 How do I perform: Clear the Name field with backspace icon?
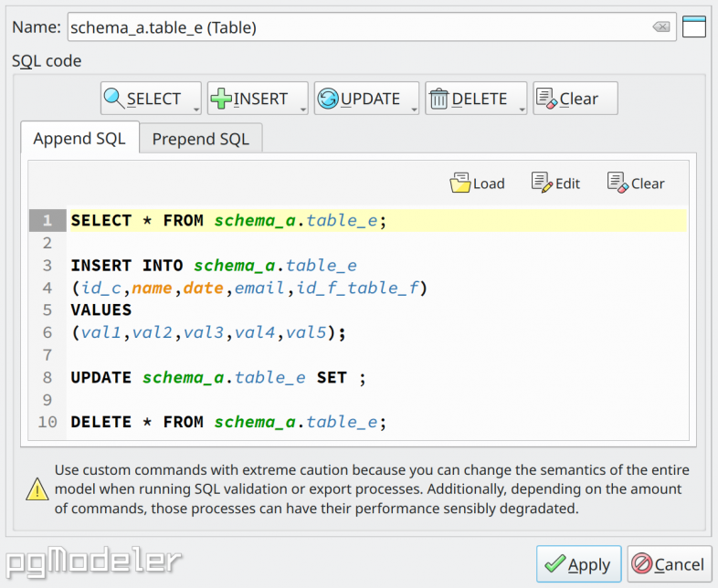(661, 27)
